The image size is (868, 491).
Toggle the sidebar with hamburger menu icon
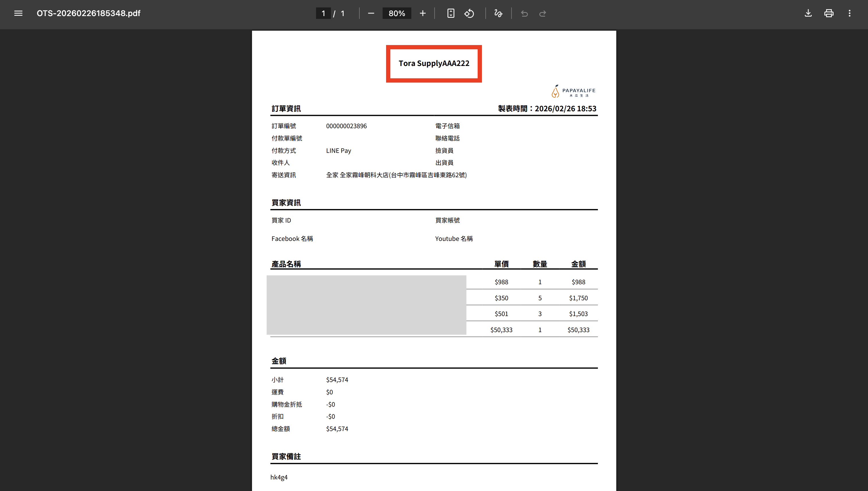pyautogui.click(x=18, y=13)
